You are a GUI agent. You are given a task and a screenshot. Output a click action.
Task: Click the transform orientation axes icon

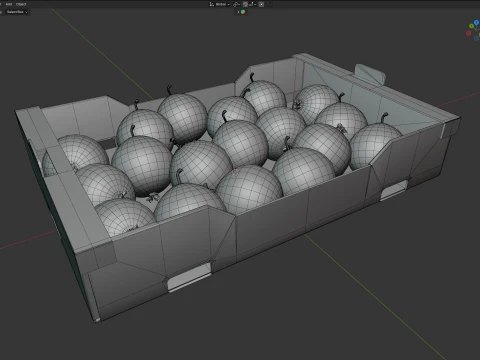212,4
